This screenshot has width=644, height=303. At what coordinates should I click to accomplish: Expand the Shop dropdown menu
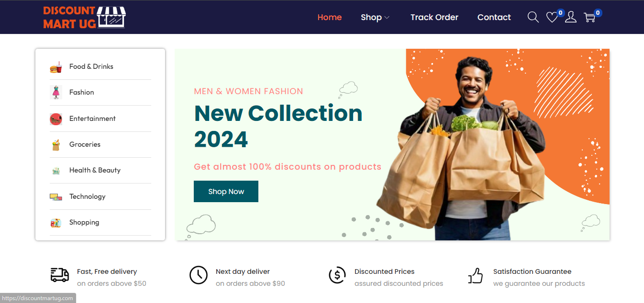[x=375, y=17]
